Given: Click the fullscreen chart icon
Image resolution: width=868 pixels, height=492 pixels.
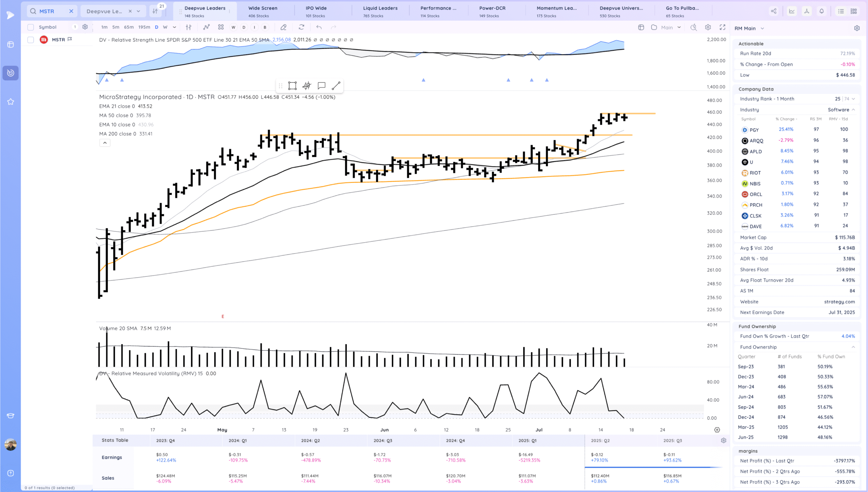Looking at the screenshot, I should click(723, 27).
